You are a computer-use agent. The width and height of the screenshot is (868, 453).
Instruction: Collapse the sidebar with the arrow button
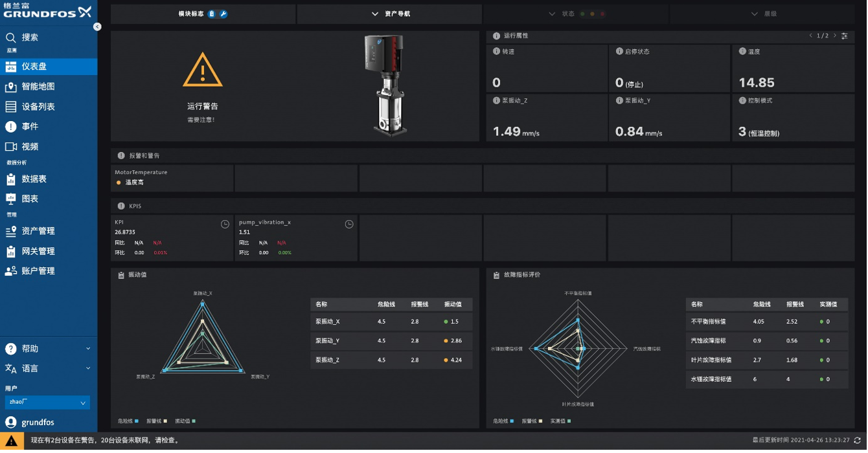[x=97, y=27]
